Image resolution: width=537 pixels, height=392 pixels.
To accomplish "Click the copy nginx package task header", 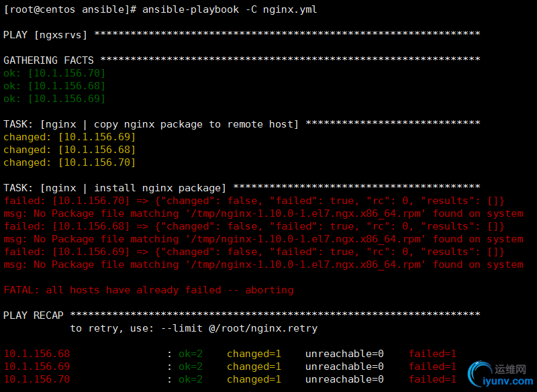I will [242, 124].
